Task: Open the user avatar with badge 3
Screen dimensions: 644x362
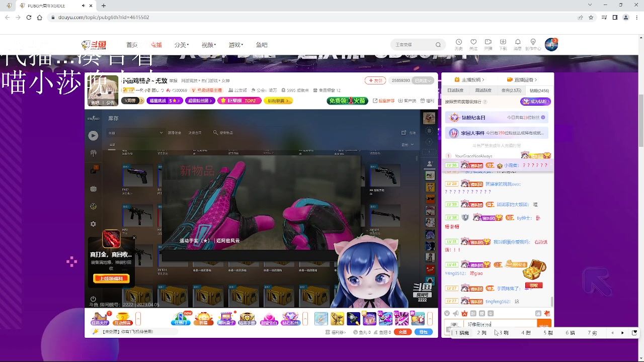Action: point(551,44)
